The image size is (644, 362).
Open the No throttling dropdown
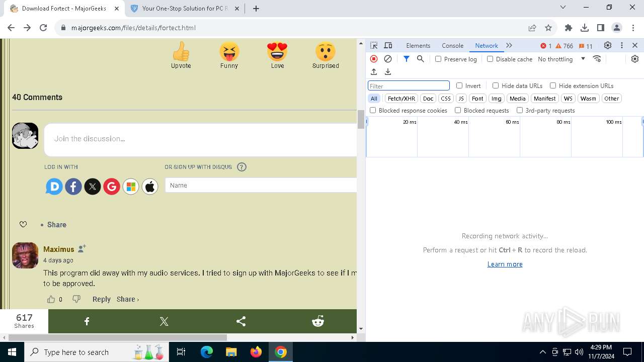561,59
